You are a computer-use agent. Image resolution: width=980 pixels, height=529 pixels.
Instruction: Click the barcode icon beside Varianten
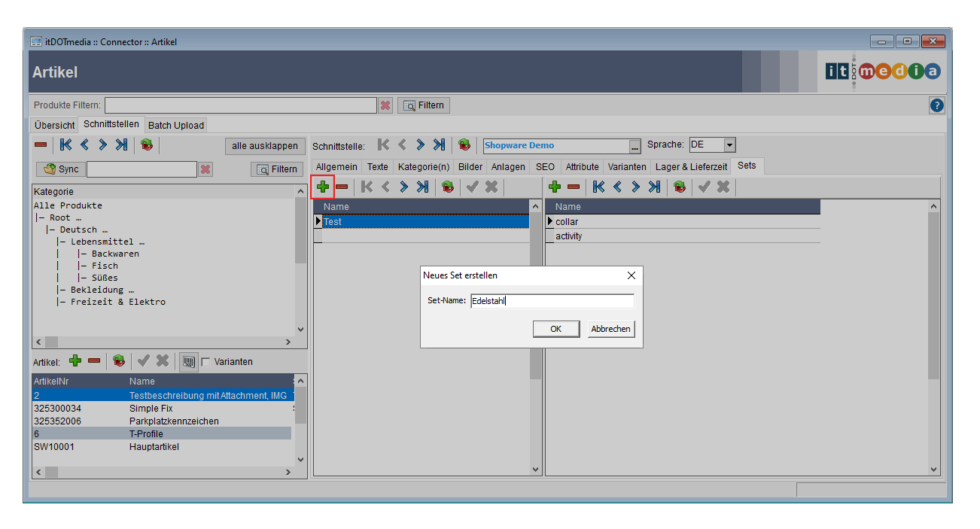click(188, 362)
